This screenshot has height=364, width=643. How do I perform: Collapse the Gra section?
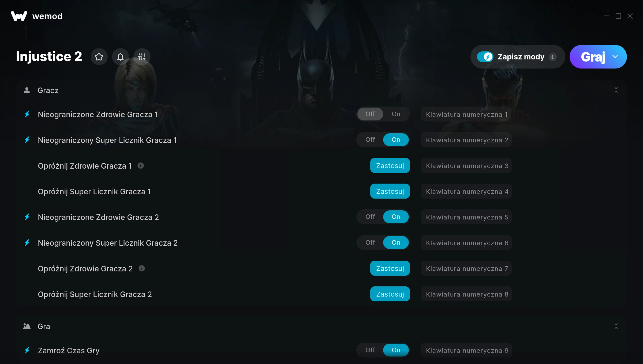[x=616, y=326]
